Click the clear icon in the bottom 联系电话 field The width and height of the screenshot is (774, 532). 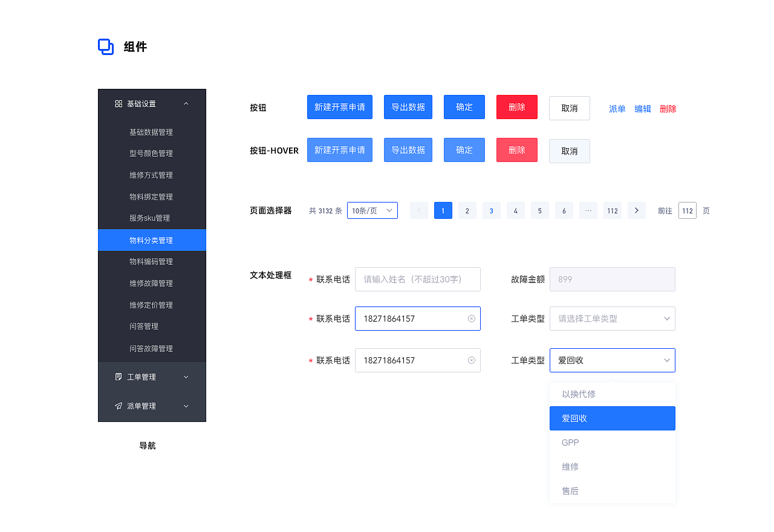tap(472, 360)
